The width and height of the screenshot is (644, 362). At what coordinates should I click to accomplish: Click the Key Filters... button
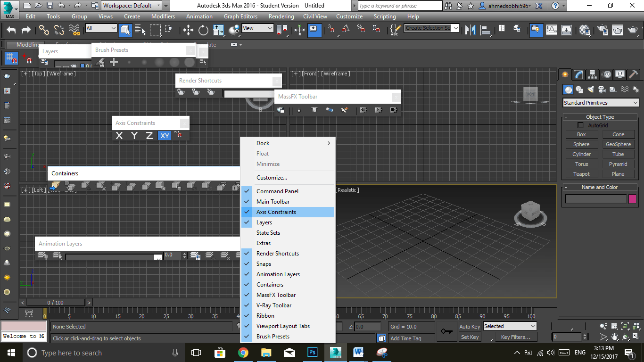tap(515, 337)
